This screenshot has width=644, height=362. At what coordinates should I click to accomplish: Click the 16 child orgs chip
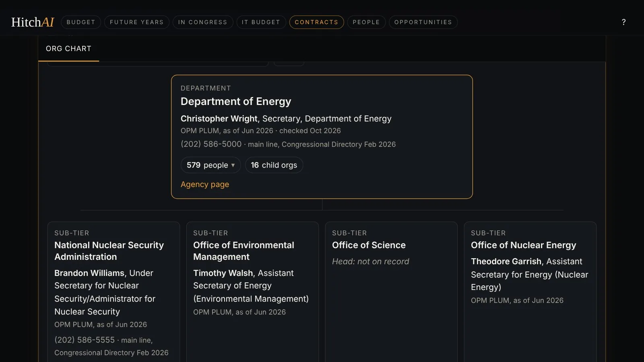coord(274,165)
